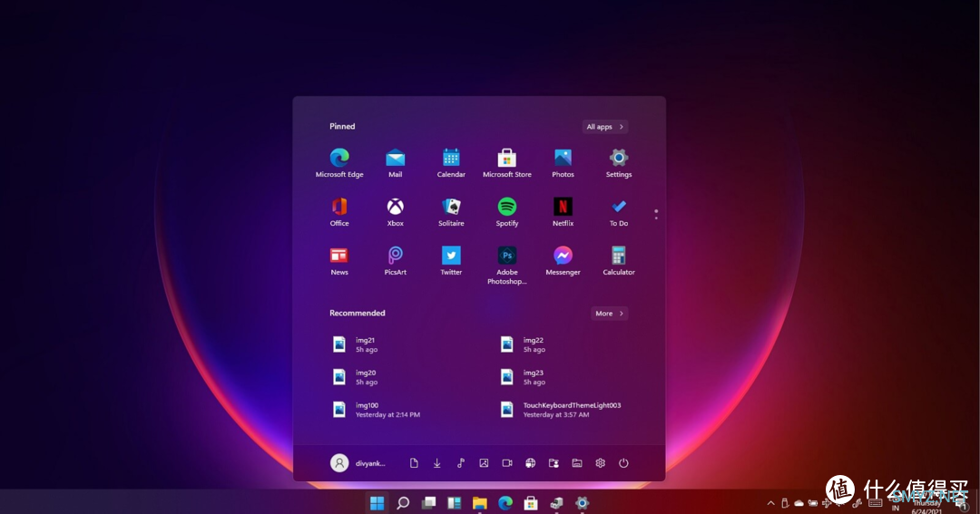The image size is (980, 514).
Task: Launch Adobe Photoshop
Action: click(x=507, y=265)
